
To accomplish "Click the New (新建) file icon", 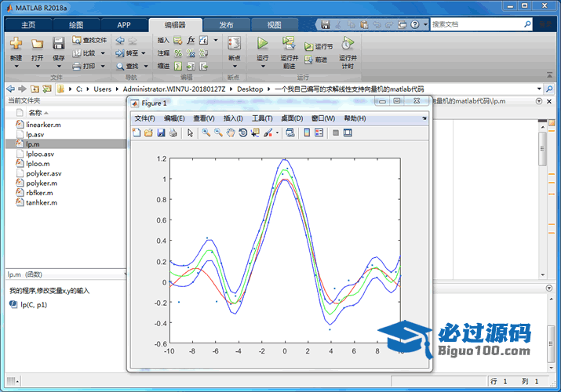I will 16,43.
